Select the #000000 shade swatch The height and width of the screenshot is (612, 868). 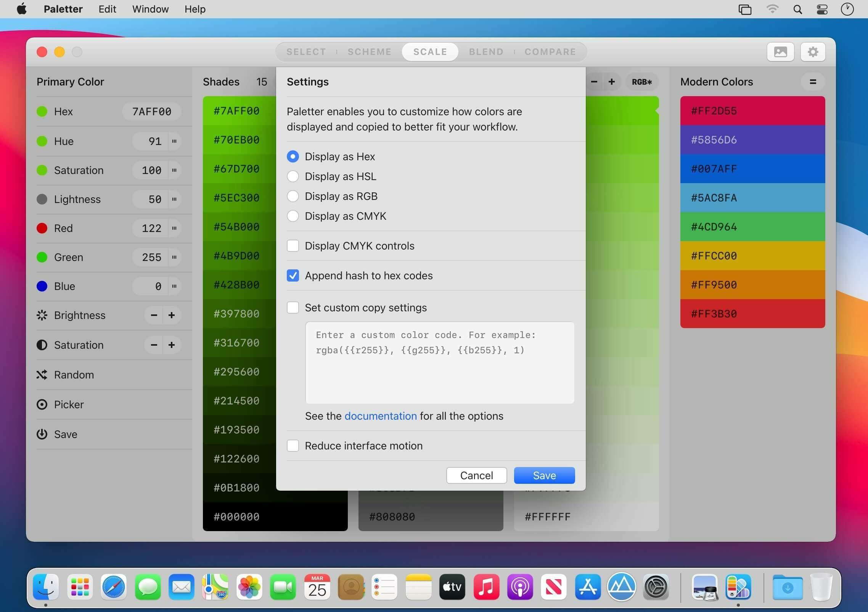point(275,517)
